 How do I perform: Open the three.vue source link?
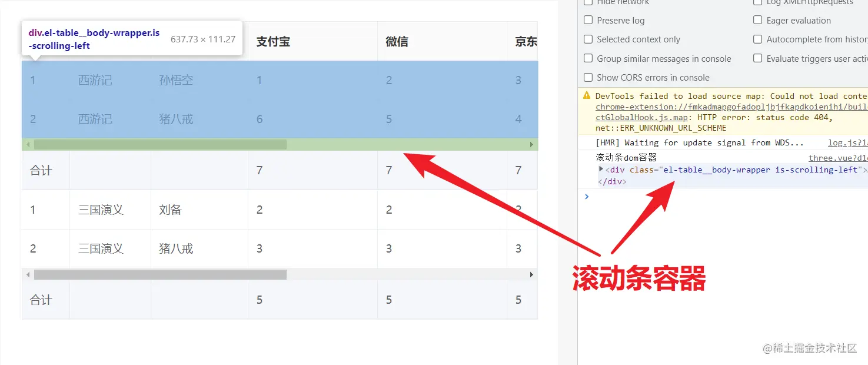838,158
